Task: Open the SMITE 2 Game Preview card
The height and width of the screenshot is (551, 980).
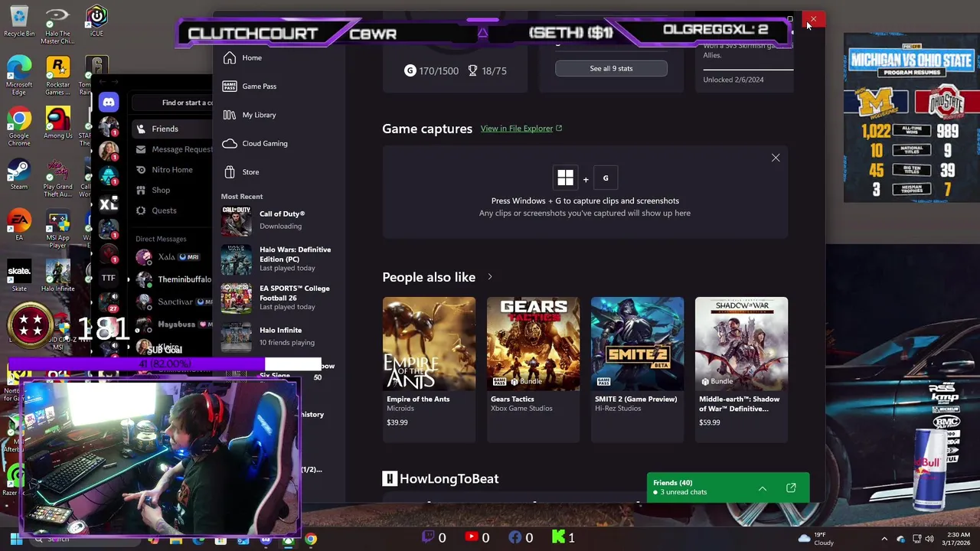Action: click(637, 369)
